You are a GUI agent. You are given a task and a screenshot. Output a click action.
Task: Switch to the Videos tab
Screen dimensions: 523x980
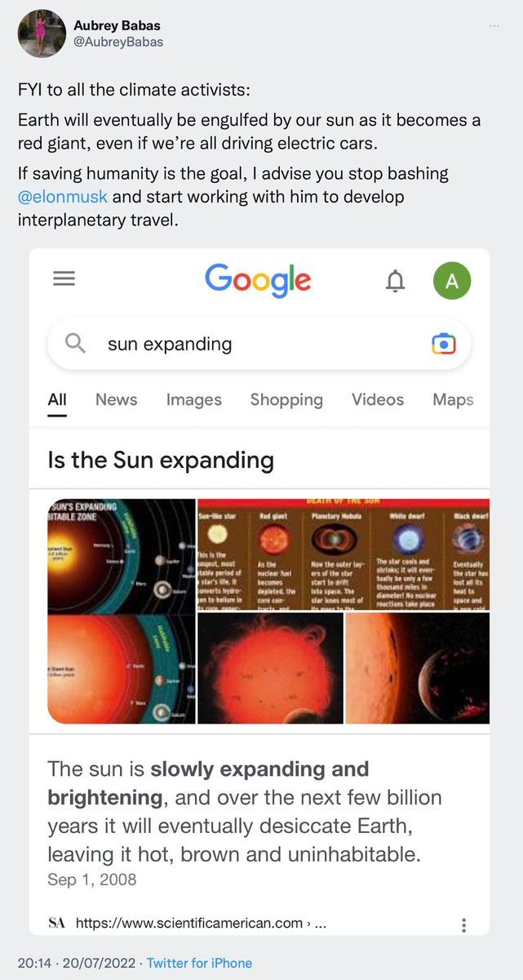378,400
